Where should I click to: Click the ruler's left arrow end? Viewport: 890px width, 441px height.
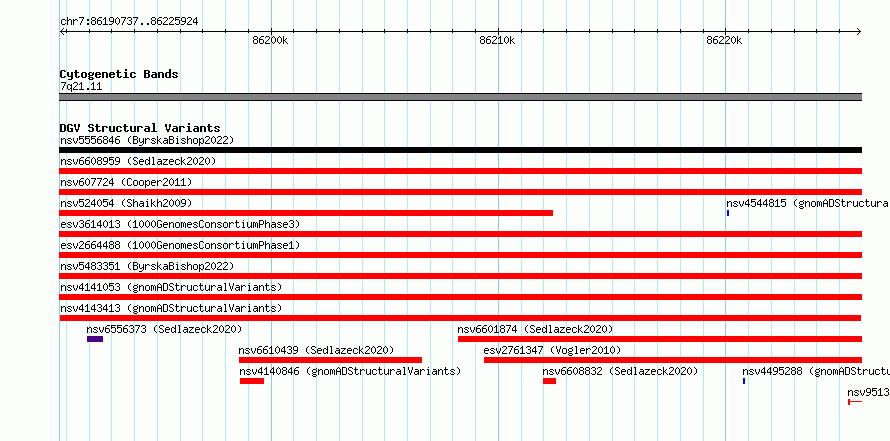62,31
